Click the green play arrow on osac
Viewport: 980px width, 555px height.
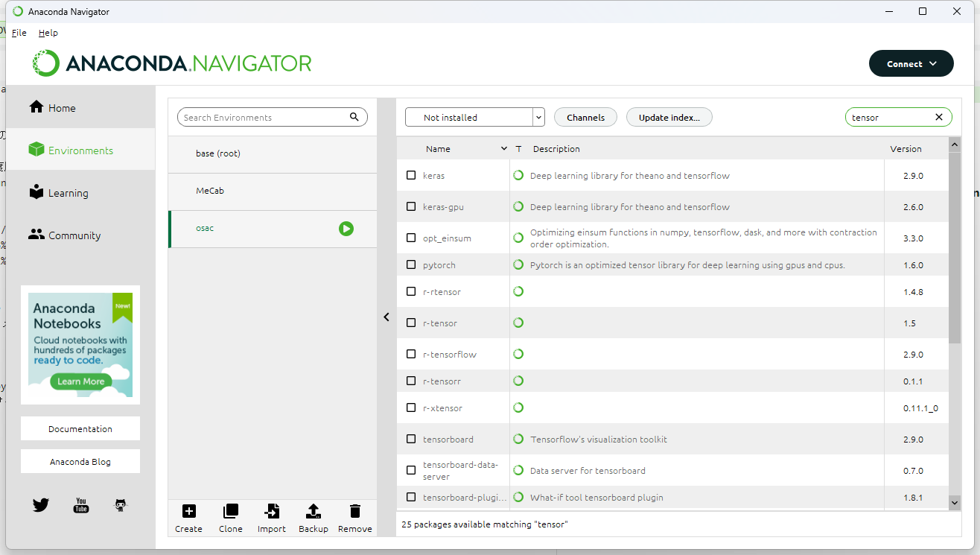tap(346, 229)
